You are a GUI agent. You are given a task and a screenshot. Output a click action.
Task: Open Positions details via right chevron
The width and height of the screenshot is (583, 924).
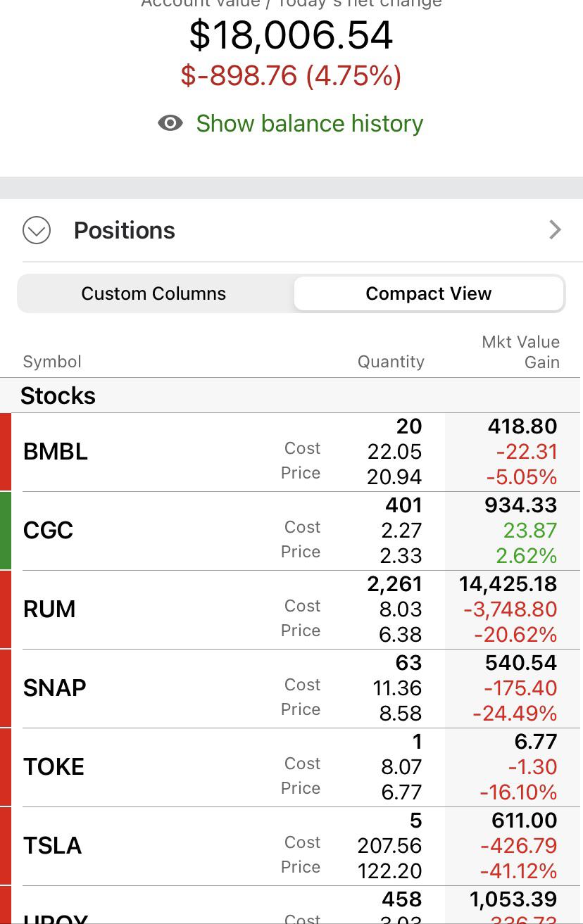coord(555,229)
